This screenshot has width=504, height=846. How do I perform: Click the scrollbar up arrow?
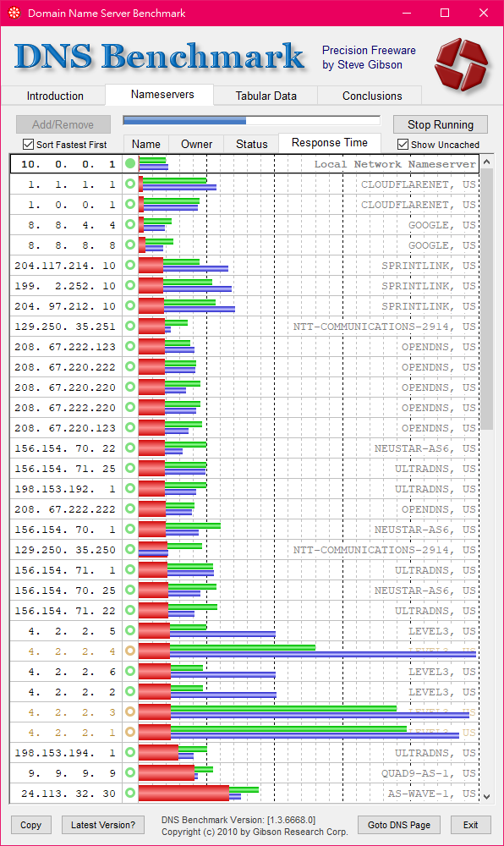(x=487, y=162)
